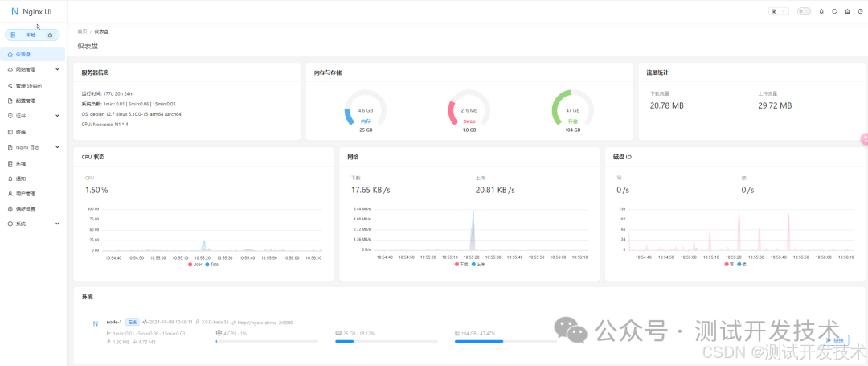The height and width of the screenshot is (366, 868).
Task: Open the language dropdown in top header
Action: [x=779, y=11]
